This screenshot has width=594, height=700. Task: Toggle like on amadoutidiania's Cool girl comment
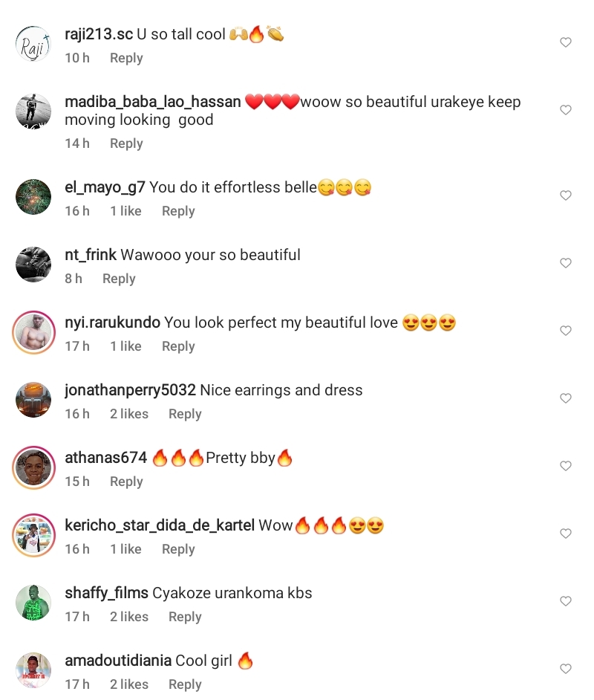click(566, 669)
